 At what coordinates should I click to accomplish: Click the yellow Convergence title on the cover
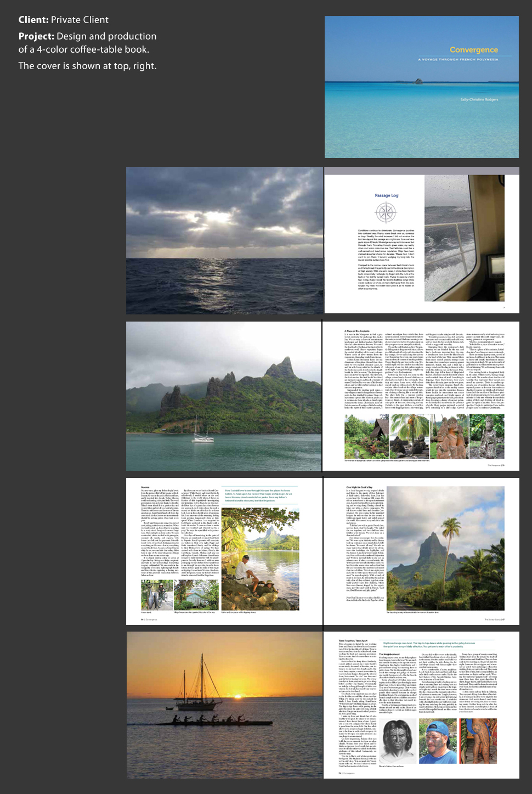pos(473,50)
